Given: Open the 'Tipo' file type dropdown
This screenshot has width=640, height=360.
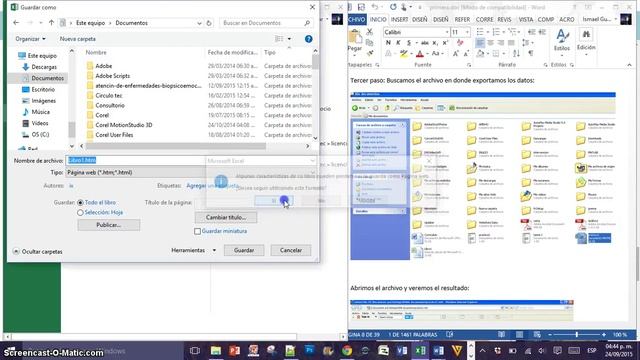Looking at the screenshot, I should coord(191,173).
